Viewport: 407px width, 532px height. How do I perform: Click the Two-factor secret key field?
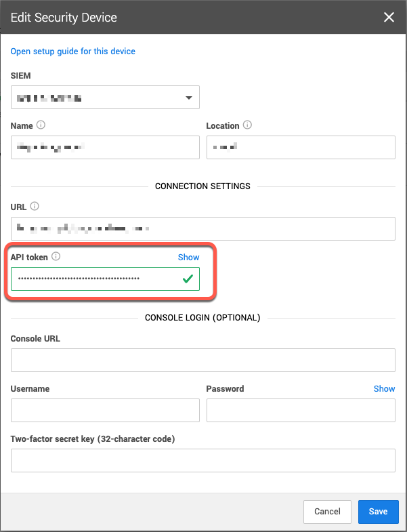point(202,460)
